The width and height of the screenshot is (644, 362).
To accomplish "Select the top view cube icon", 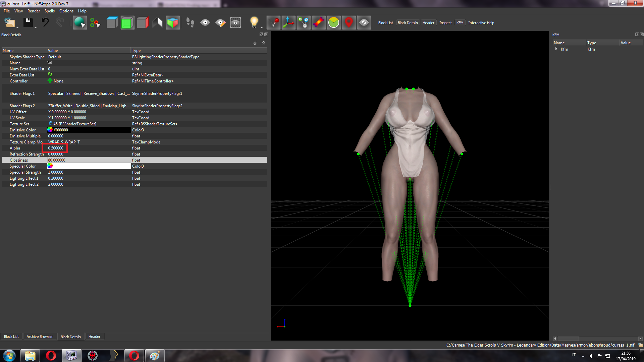I will pyautogui.click(x=112, y=23).
